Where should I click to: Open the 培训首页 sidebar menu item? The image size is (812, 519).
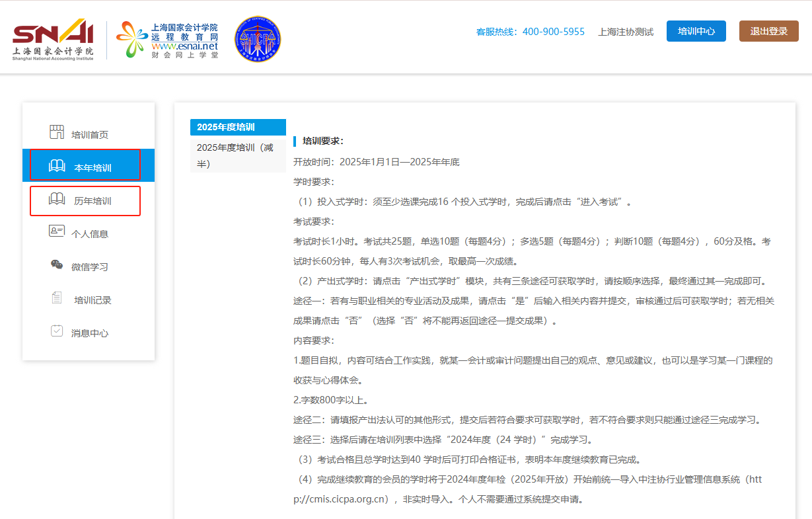click(89, 135)
